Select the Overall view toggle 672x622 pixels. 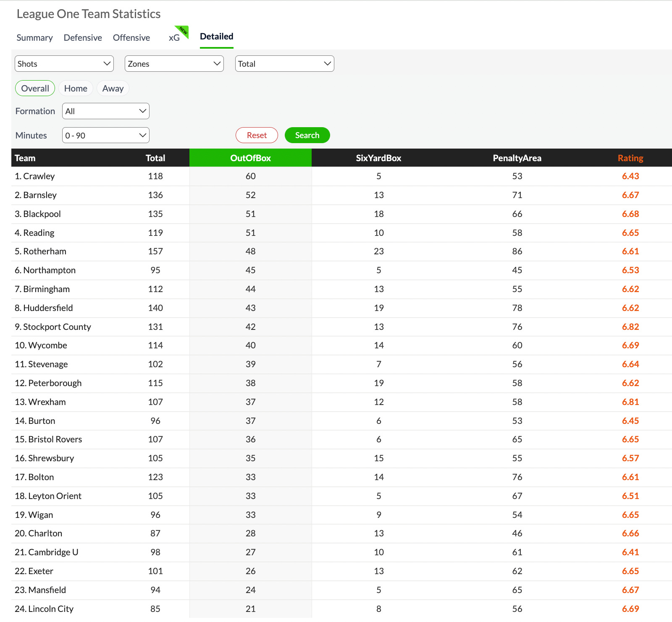tap(35, 89)
